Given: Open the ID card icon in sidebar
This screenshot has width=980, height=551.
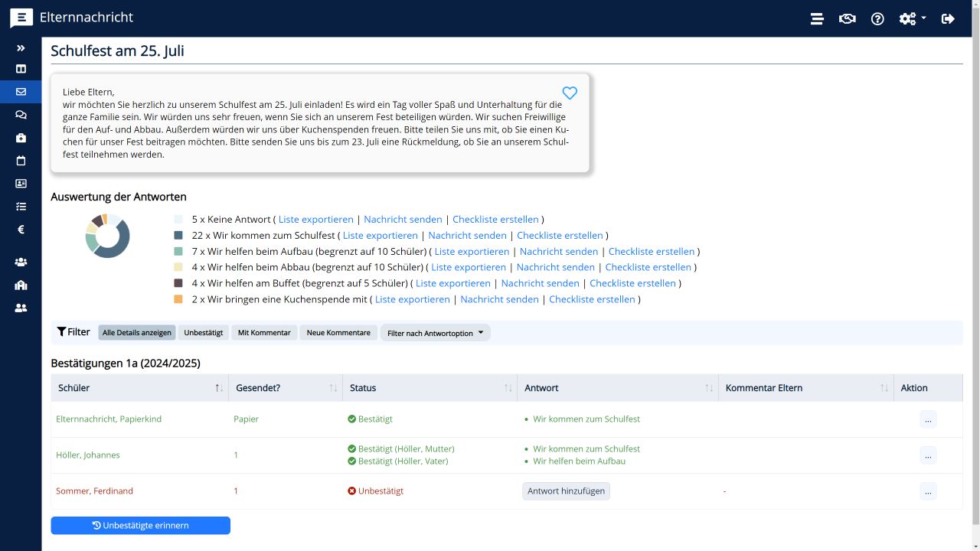Looking at the screenshot, I should click(x=21, y=184).
